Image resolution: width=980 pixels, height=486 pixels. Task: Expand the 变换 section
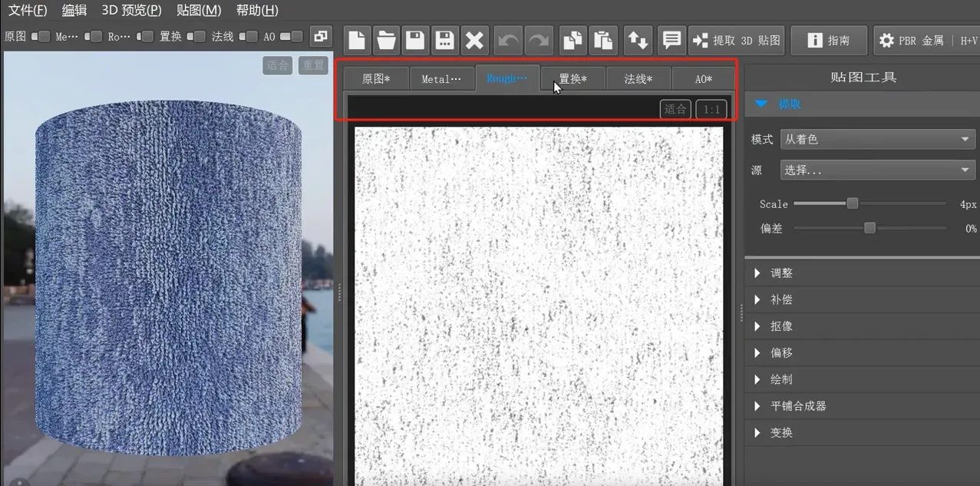click(862, 433)
